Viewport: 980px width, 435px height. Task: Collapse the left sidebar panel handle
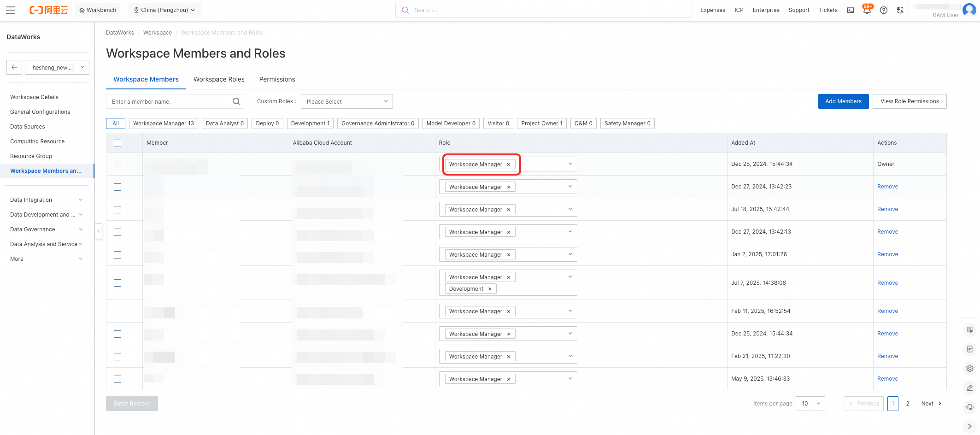pos(98,231)
